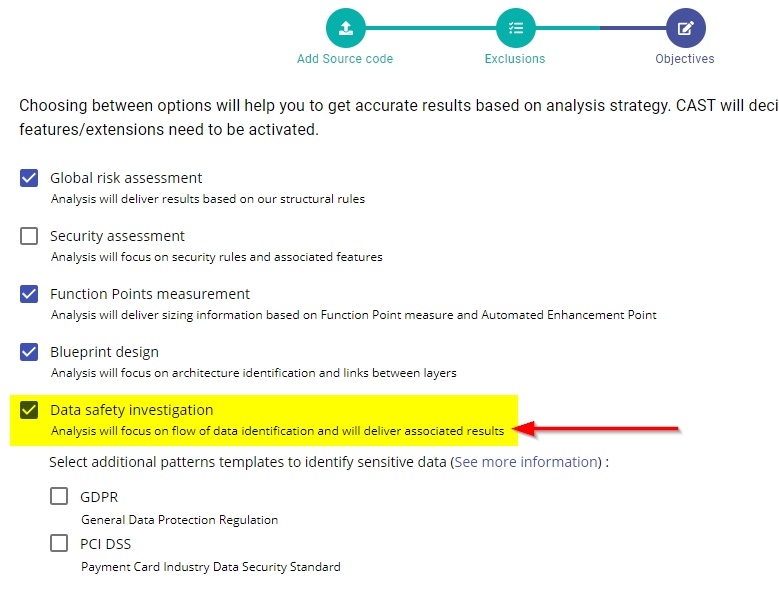779x602 pixels.
Task: Go to the Add Source code step label
Action: pyautogui.click(x=345, y=59)
